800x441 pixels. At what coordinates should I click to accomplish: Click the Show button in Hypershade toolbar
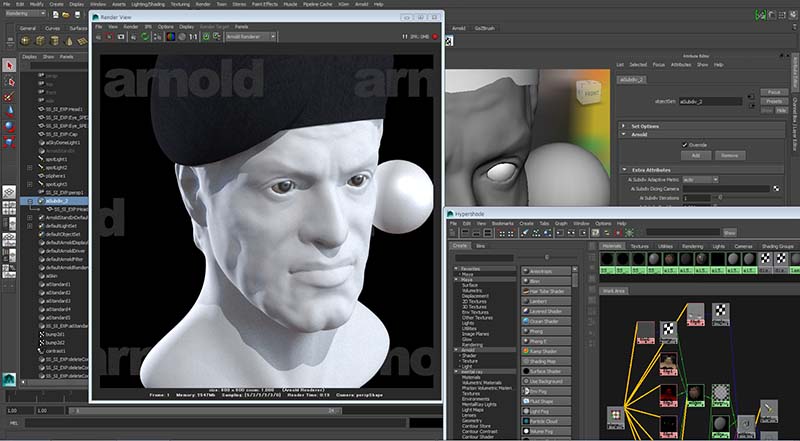pyautogui.click(x=730, y=233)
